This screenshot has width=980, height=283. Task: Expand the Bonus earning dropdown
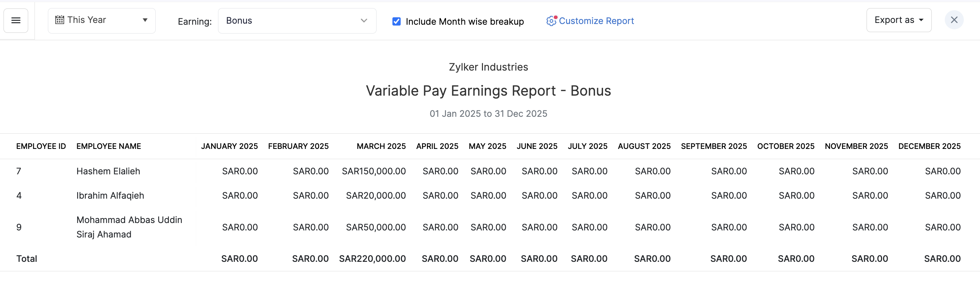tap(297, 20)
